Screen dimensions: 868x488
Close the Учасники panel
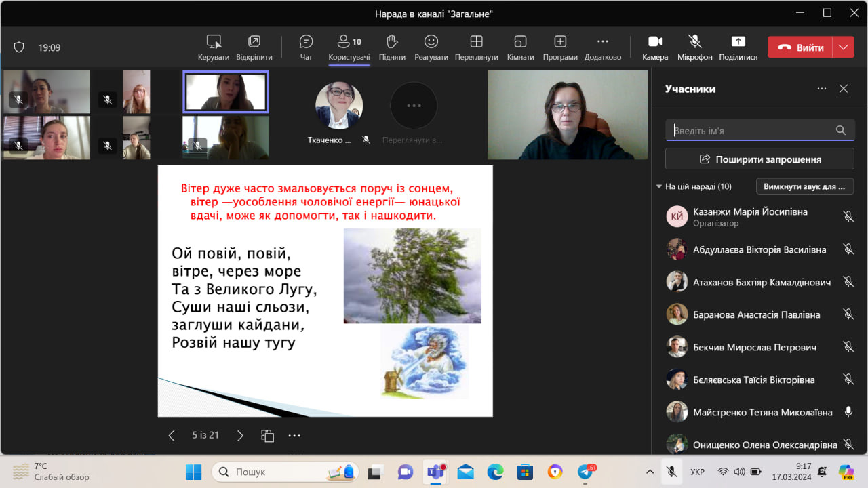click(x=844, y=89)
